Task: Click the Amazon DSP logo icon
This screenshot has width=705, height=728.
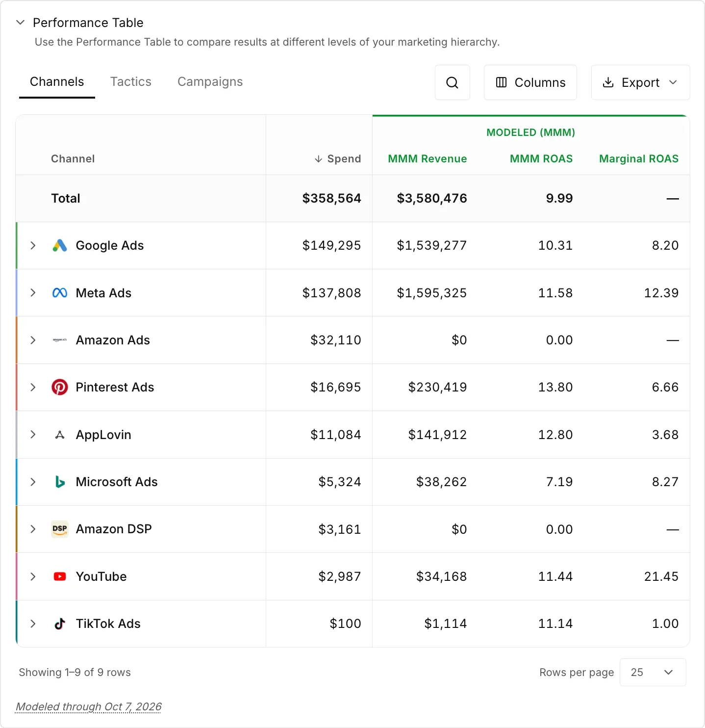Action: coord(60,529)
